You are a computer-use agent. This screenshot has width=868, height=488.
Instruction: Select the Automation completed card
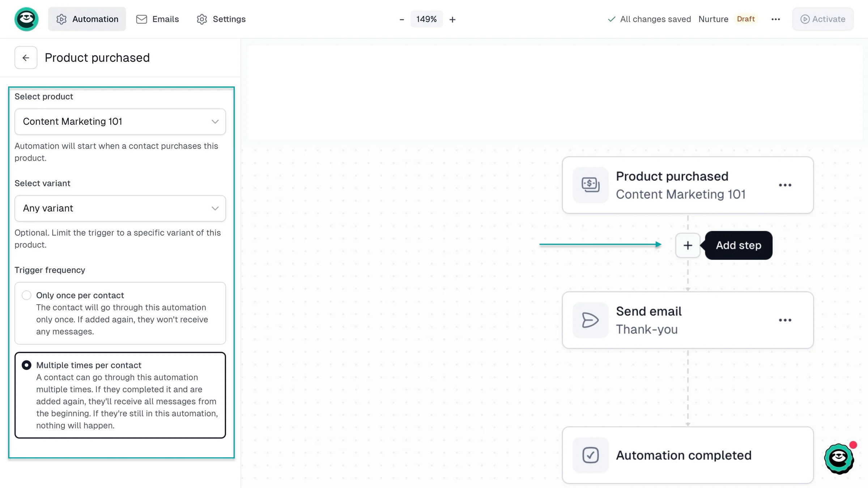(688, 455)
